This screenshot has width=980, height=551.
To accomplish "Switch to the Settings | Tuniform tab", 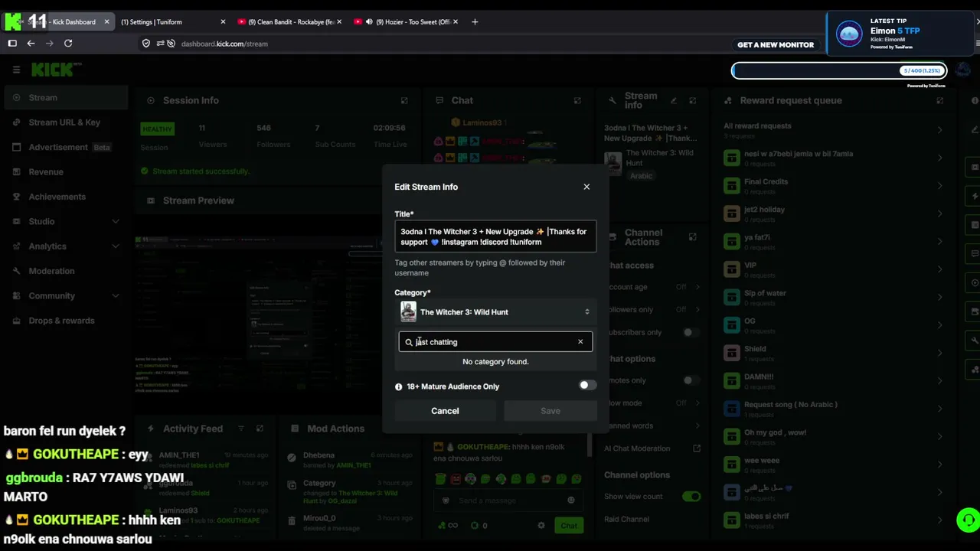I will coord(173,21).
